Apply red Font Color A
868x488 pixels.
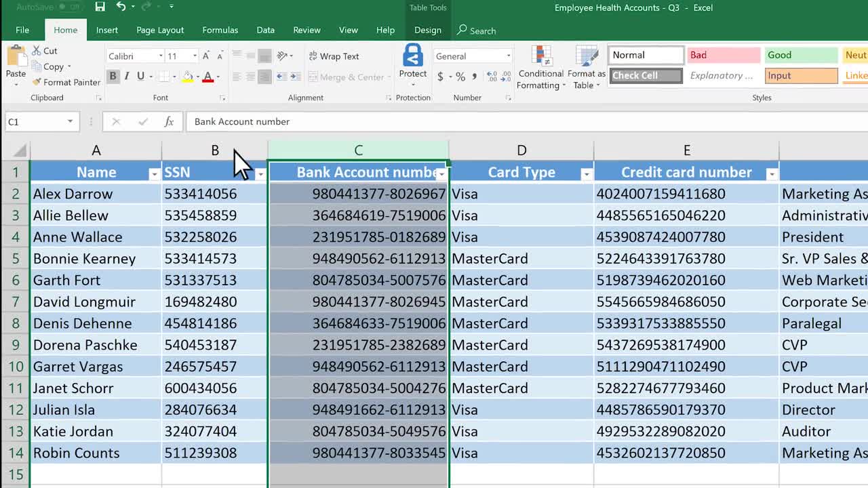coord(208,77)
